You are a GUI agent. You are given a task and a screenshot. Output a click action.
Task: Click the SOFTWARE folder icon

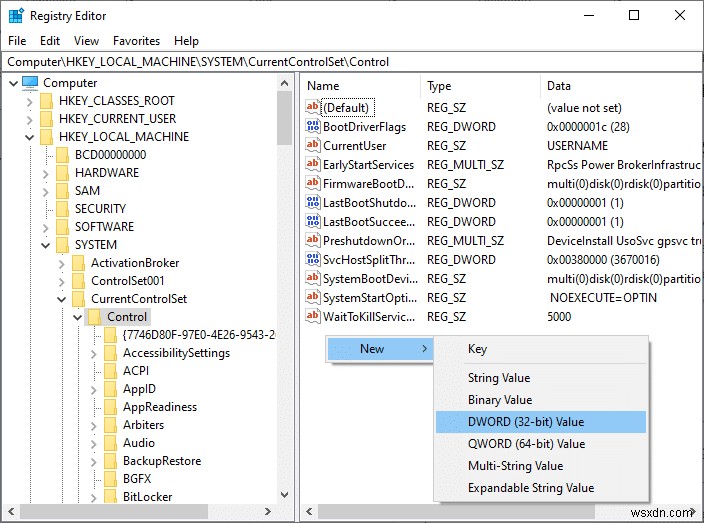[x=62, y=226]
